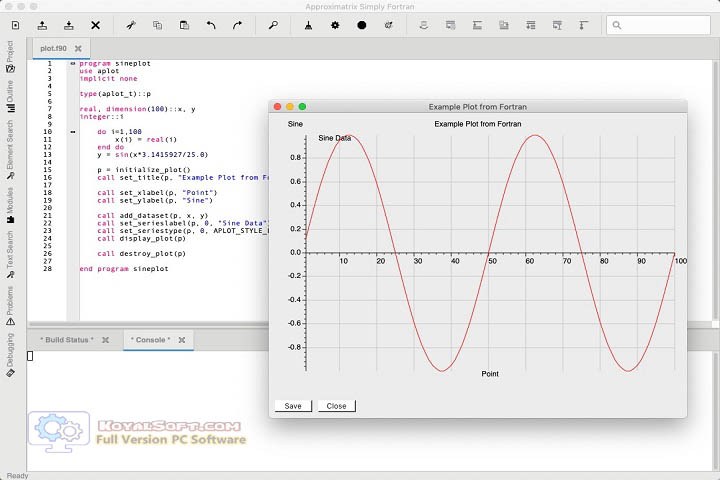Click the editor horizontal scrollbar
Screen dimensions: 720x480
(148, 324)
